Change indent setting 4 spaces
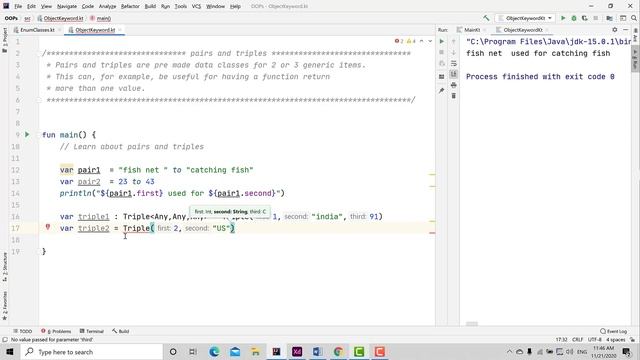This screenshot has width=640, height=360. pos(616,340)
